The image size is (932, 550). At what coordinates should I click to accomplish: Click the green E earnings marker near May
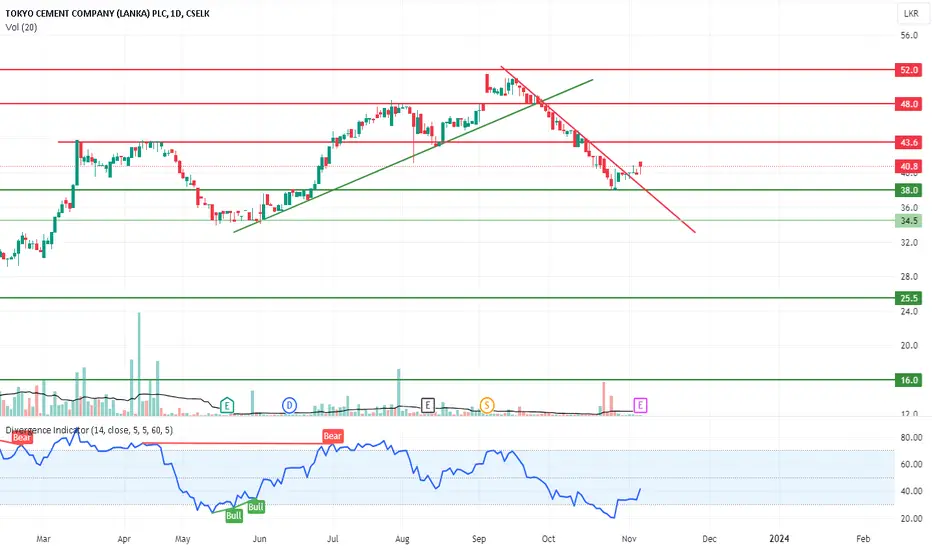(226, 406)
